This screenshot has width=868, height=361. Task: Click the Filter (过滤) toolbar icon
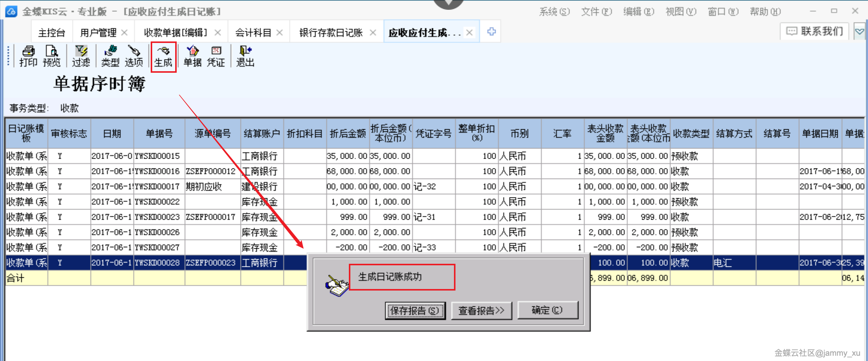click(81, 56)
